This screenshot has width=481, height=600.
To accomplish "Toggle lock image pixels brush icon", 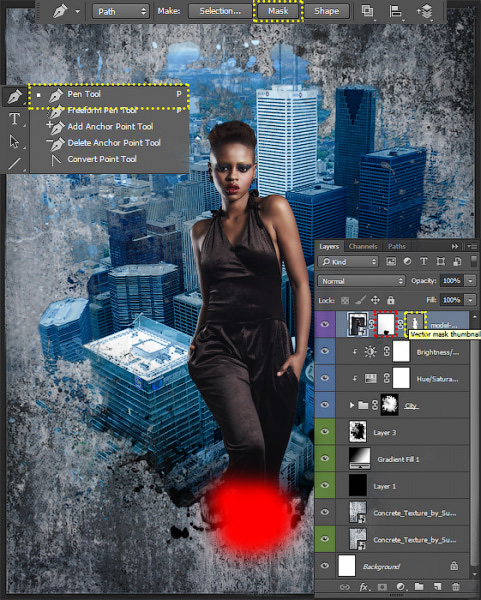I will [x=360, y=300].
